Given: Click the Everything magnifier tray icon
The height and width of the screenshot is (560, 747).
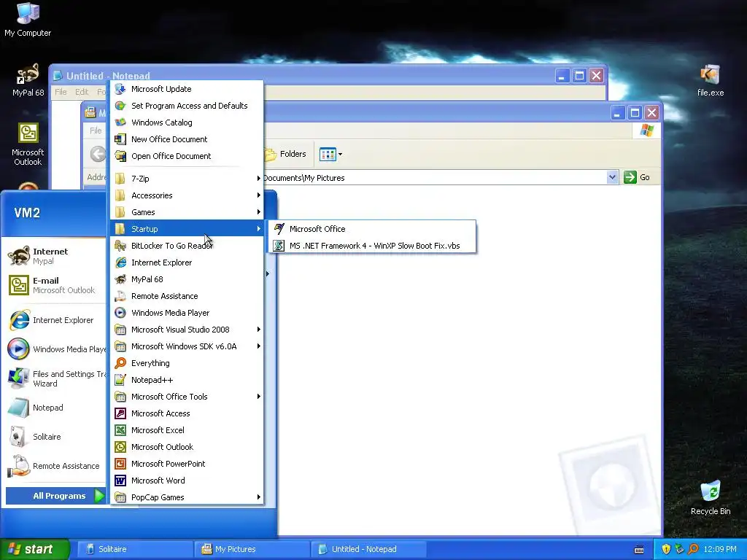Looking at the screenshot, I should pos(694,549).
